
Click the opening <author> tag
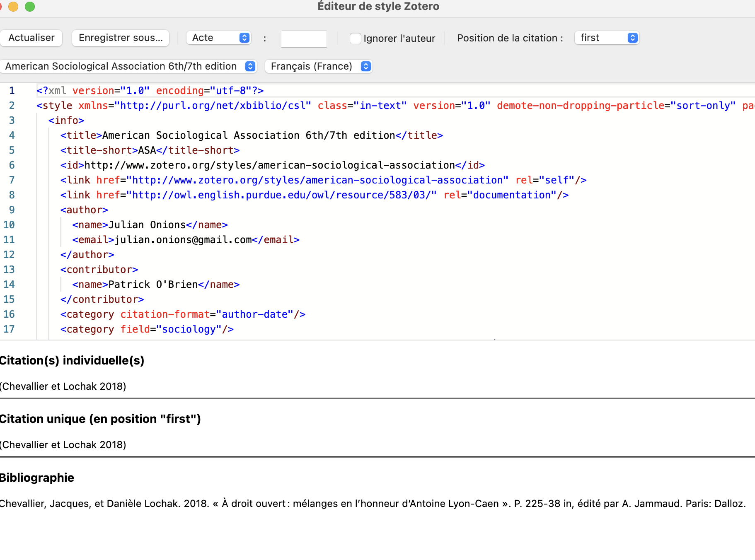point(84,210)
